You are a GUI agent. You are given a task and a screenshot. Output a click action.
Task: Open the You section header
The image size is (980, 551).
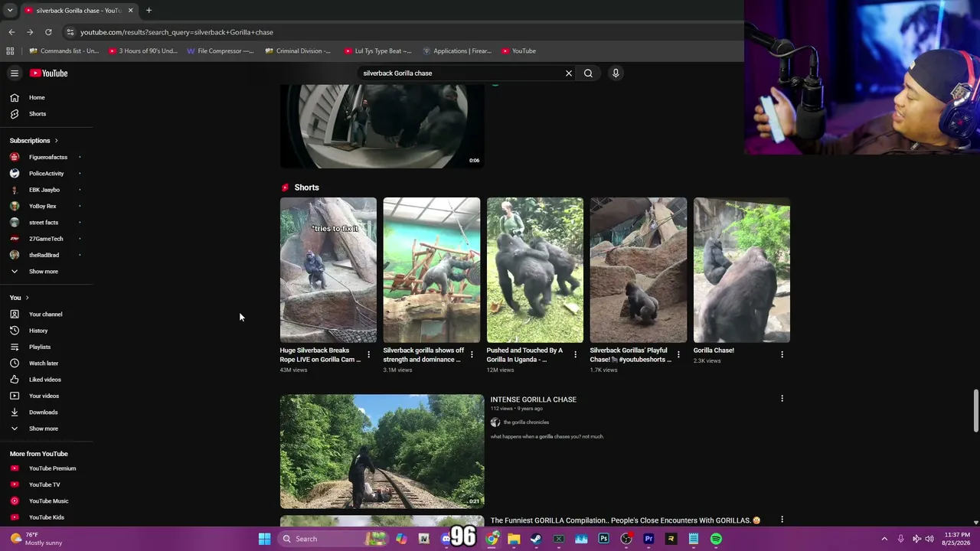19,298
